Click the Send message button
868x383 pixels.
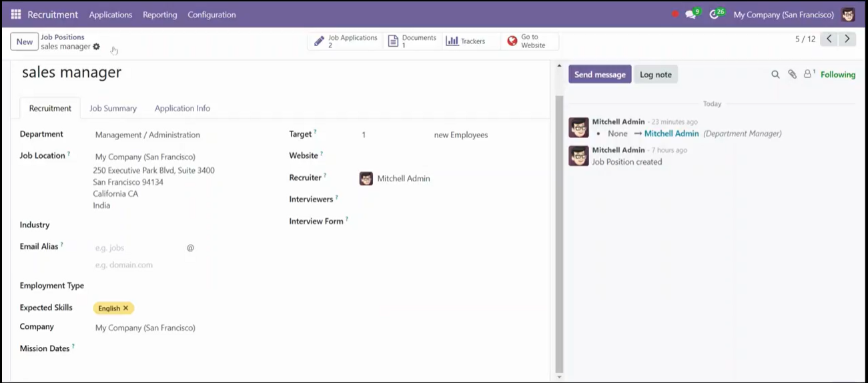600,75
